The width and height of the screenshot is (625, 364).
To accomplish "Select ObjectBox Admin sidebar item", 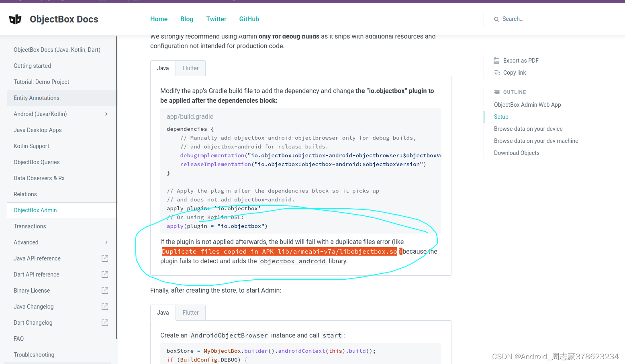I will tap(61, 210).
